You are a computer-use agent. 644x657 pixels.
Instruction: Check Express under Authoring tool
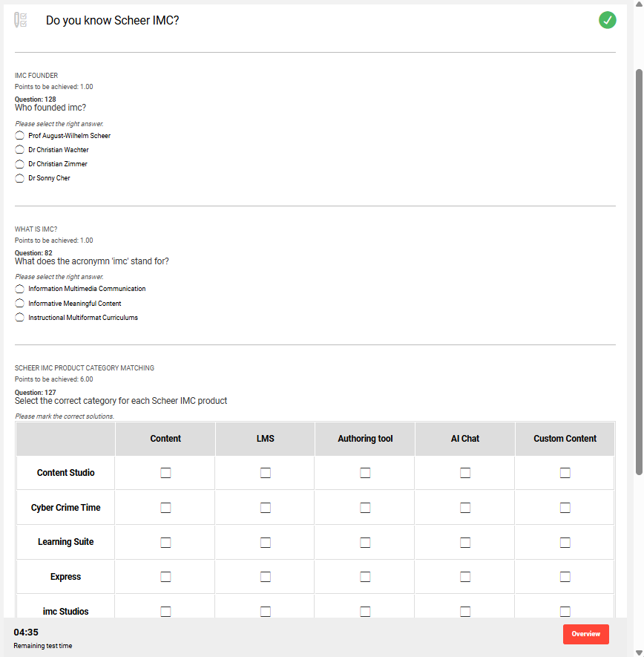(365, 577)
